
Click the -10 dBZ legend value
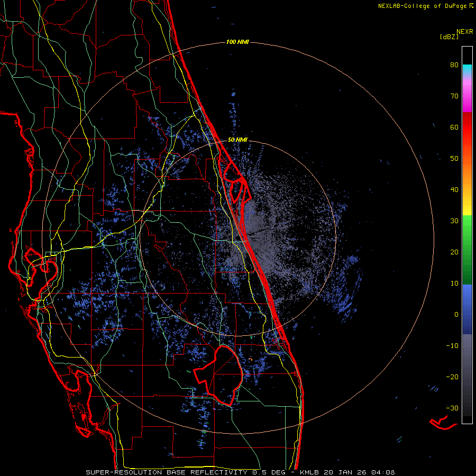click(x=452, y=346)
